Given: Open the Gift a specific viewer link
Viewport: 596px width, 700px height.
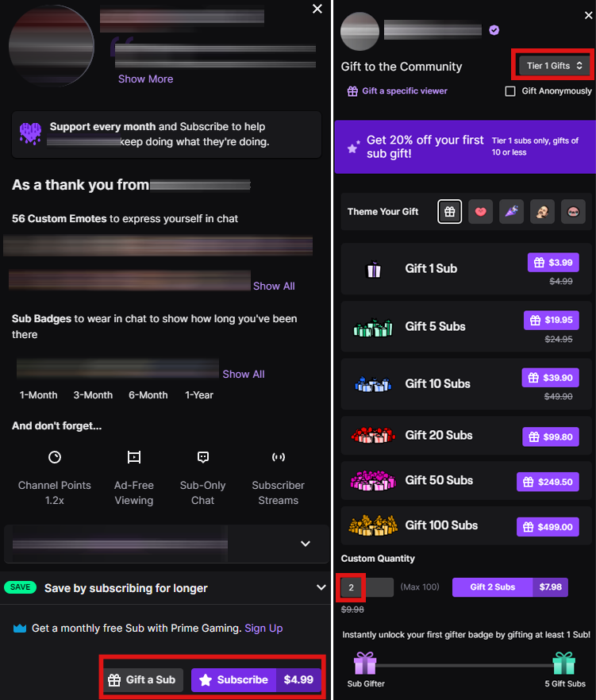Looking at the screenshot, I should click(x=398, y=91).
